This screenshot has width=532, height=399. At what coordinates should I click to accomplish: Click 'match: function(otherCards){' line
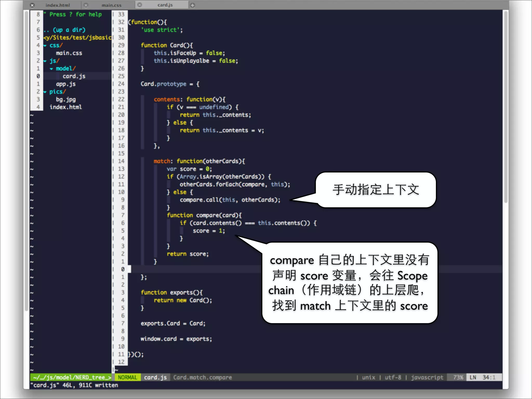[199, 161]
